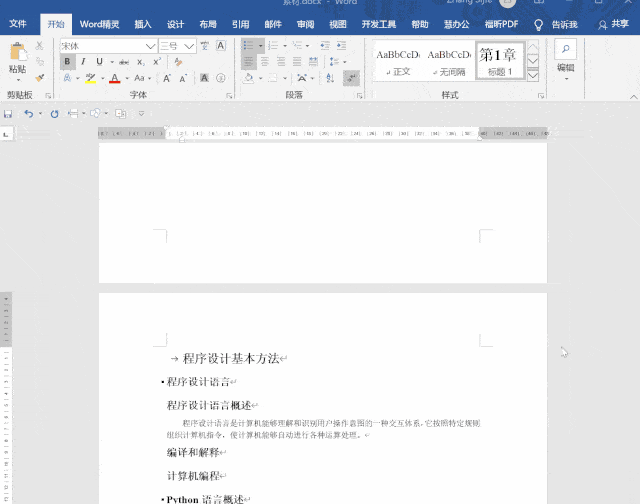Viewport: 640px width, 504px height.
Task: Click the Paste clipboard icon
Action: click(18, 52)
